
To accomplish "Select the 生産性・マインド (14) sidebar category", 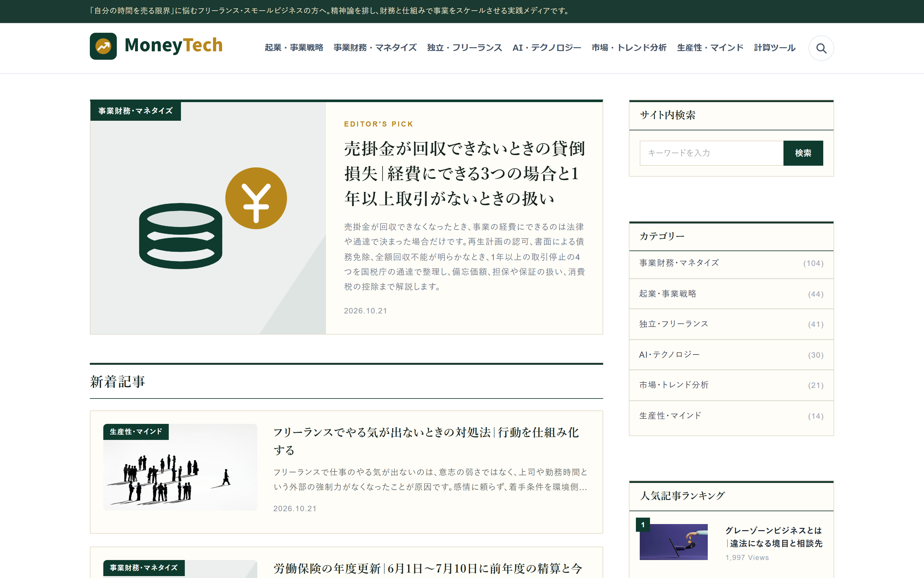I will (x=731, y=416).
